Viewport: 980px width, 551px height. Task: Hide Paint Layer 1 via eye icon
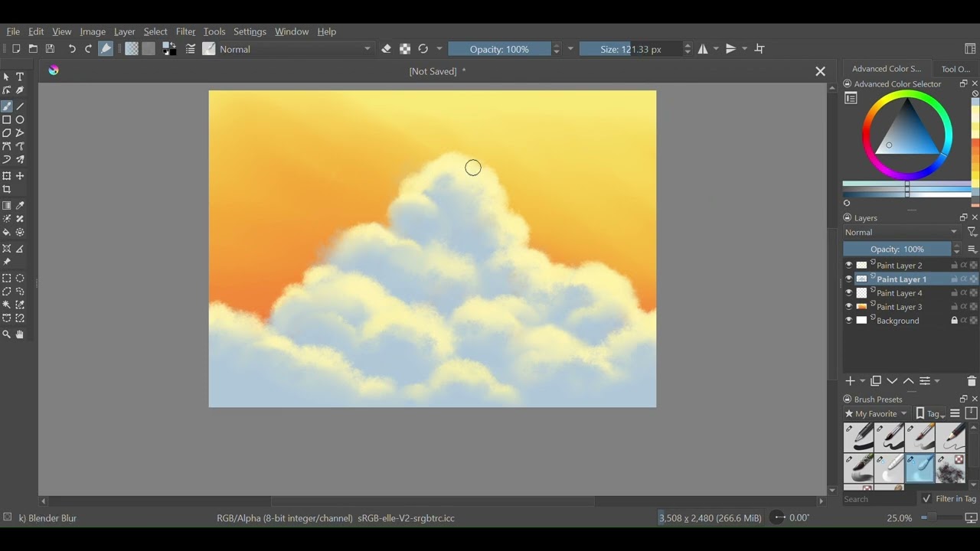(848, 279)
